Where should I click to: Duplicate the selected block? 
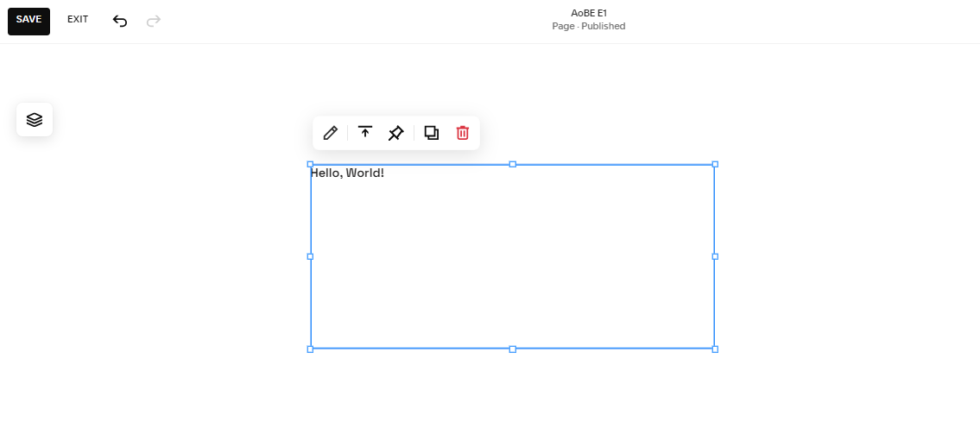point(431,133)
